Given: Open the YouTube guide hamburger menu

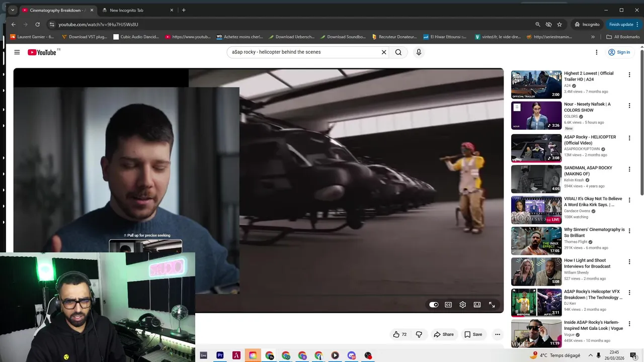Looking at the screenshot, I should click(17, 52).
